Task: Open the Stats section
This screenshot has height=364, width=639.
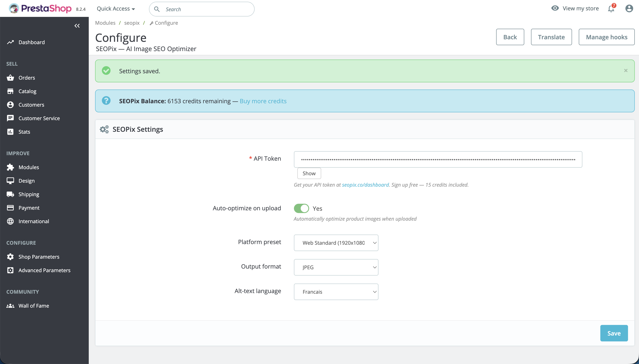Action: pos(24,132)
